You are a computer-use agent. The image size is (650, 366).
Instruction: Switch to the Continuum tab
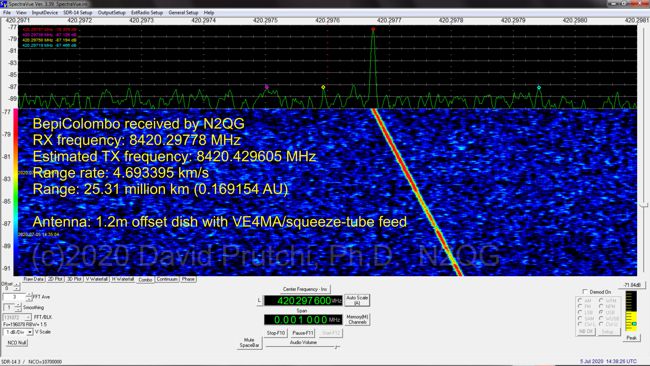coord(167,279)
